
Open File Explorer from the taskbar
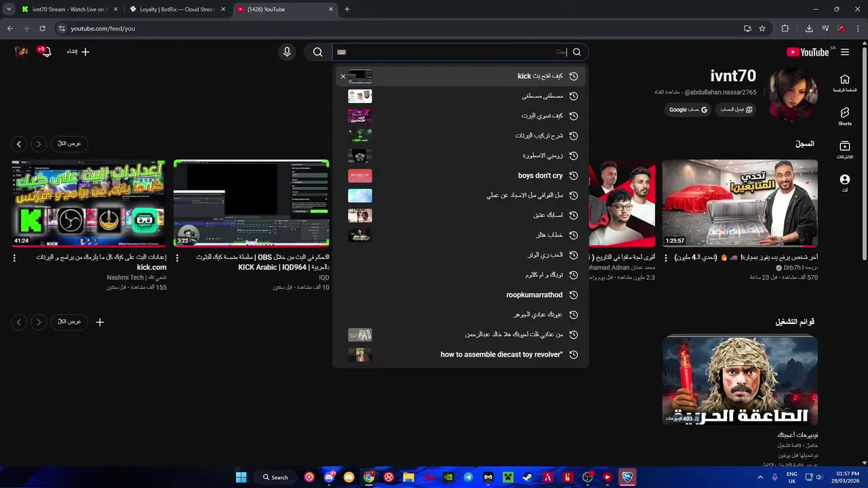408,477
